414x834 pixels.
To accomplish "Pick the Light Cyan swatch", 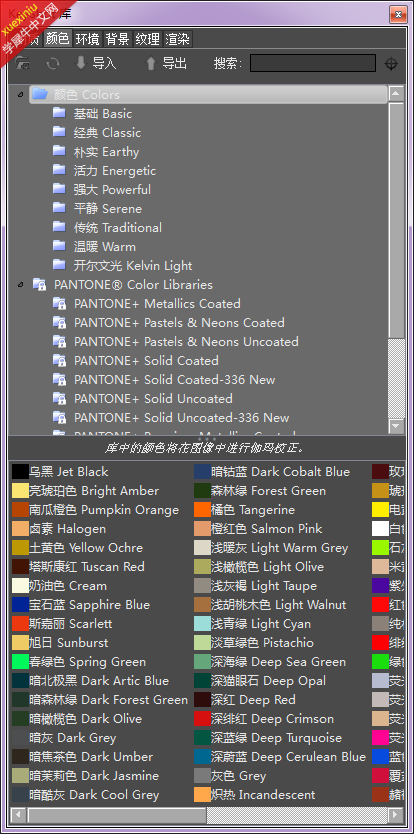I will point(202,623).
